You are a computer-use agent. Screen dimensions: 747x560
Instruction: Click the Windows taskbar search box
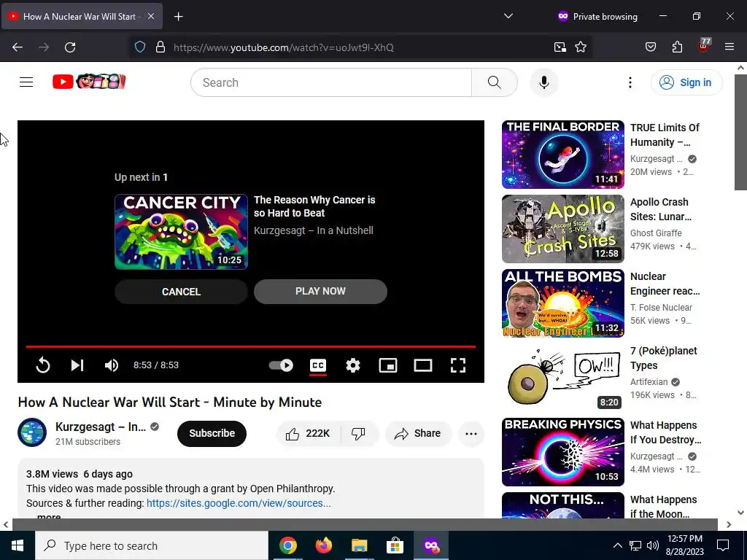(x=152, y=545)
